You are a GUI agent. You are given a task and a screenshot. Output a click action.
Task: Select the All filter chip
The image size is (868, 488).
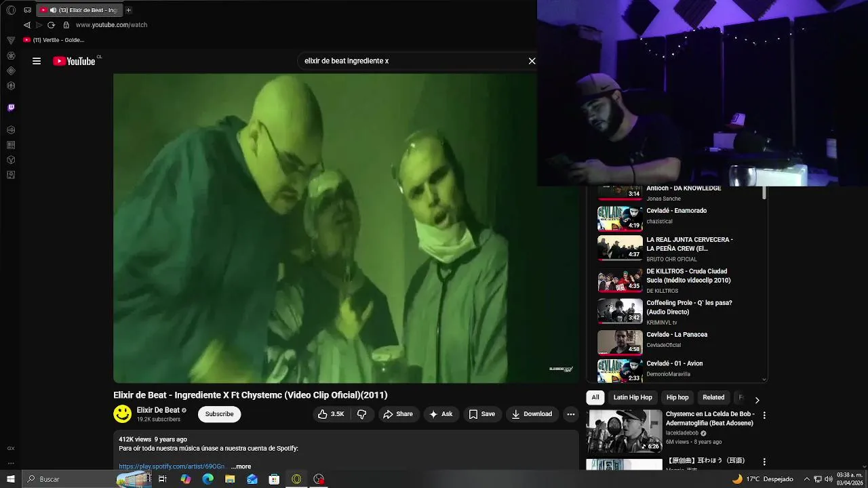click(595, 397)
